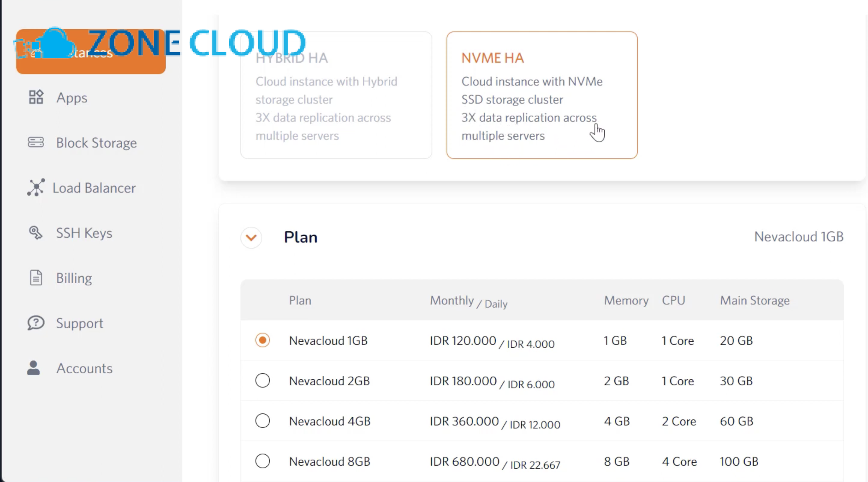Screen dimensions: 868x482
Task: Open the Apps grid icon
Action: pyautogui.click(x=36, y=97)
